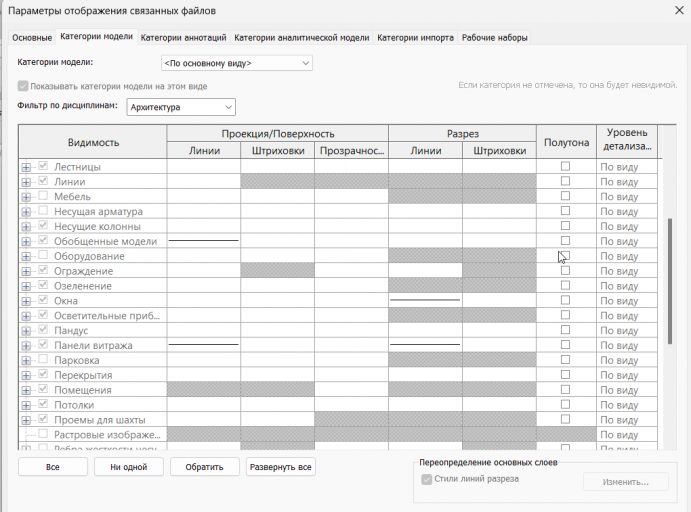Expand the Линии category node

(x=26, y=182)
